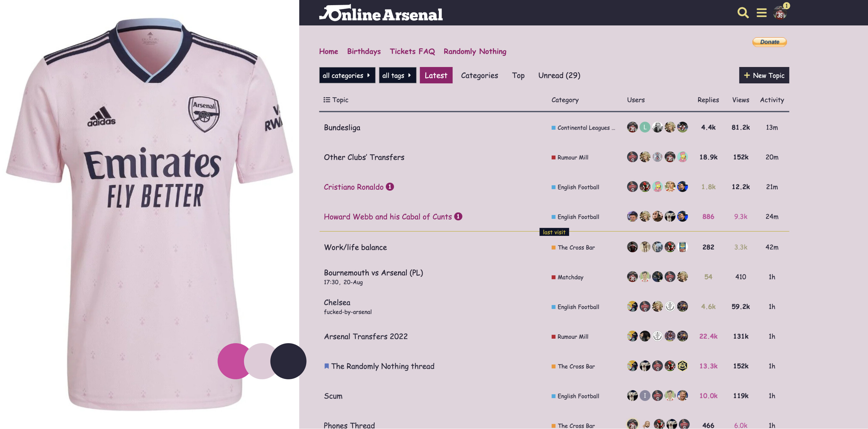Click the Donate button
This screenshot has height=429, width=868.
point(769,42)
